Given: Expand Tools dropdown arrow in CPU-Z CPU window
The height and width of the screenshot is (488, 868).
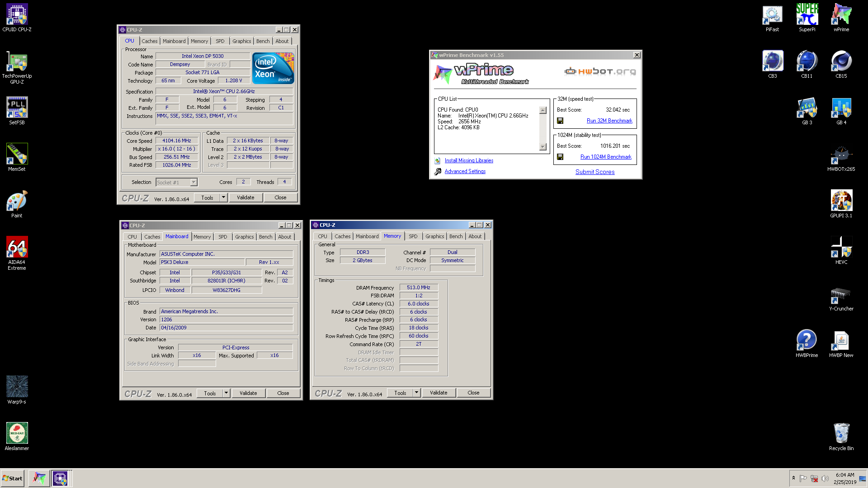Looking at the screenshot, I should (223, 197).
